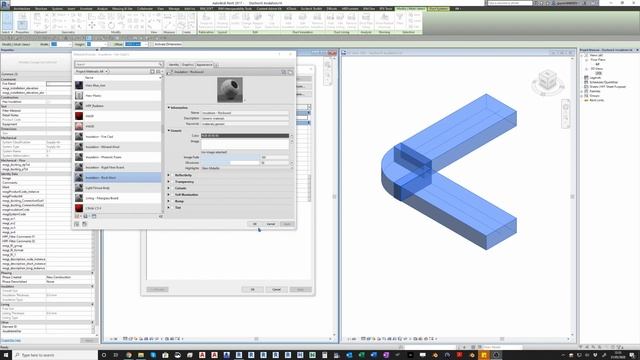Open the Architecture ribbon tab
This screenshot has height=360, width=640.
tap(22, 9)
